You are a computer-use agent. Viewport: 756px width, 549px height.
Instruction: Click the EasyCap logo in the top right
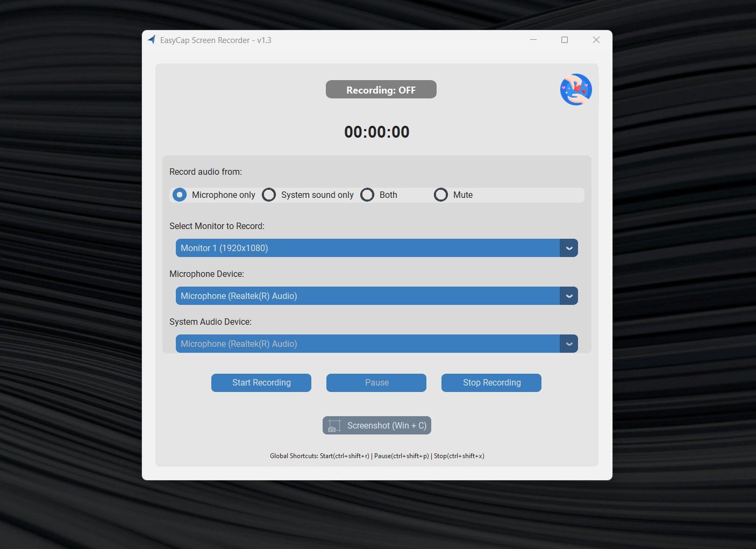[x=575, y=89]
